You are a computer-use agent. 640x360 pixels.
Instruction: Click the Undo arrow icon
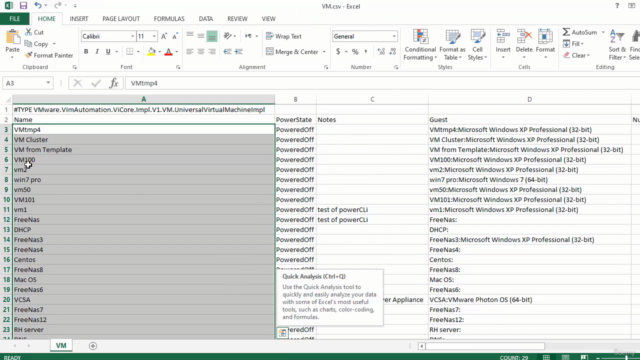38,5
